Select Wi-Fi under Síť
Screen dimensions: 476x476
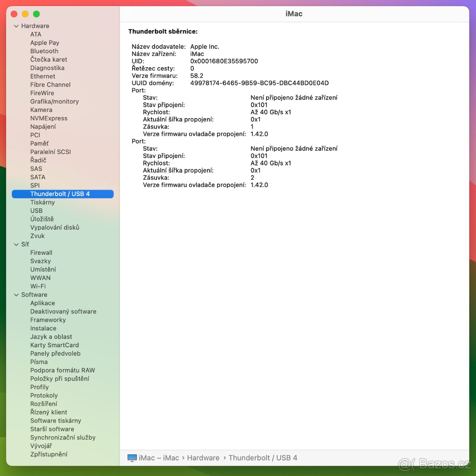point(38,286)
